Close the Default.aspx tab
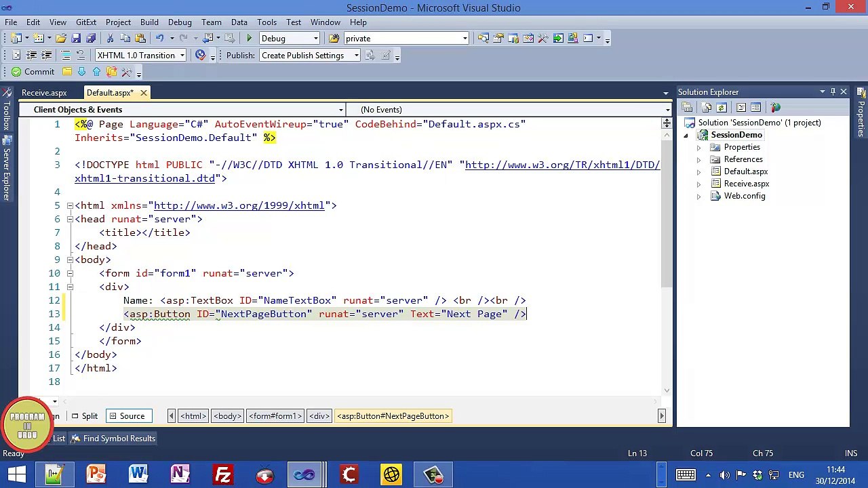The image size is (868, 488). point(143,93)
